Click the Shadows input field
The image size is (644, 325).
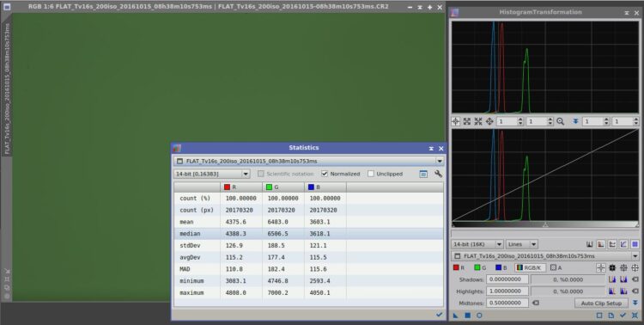(507, 279)
